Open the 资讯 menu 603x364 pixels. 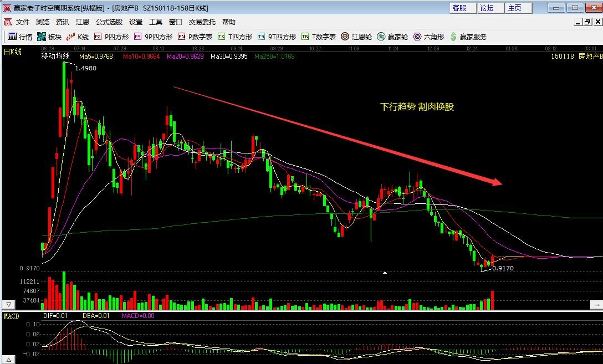(63, 22)
